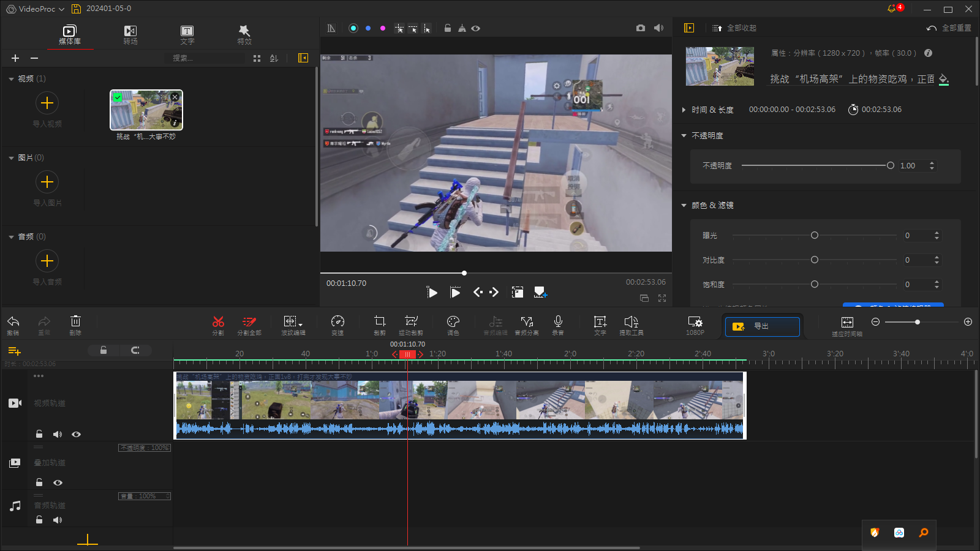Open the 提取工具 extract tool
The image size is (980, 551).
point(631,325)
